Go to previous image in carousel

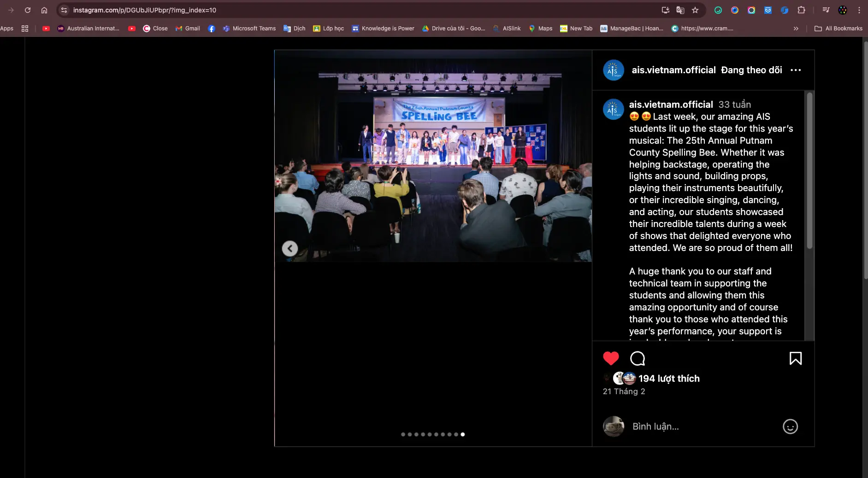point(290,249)
